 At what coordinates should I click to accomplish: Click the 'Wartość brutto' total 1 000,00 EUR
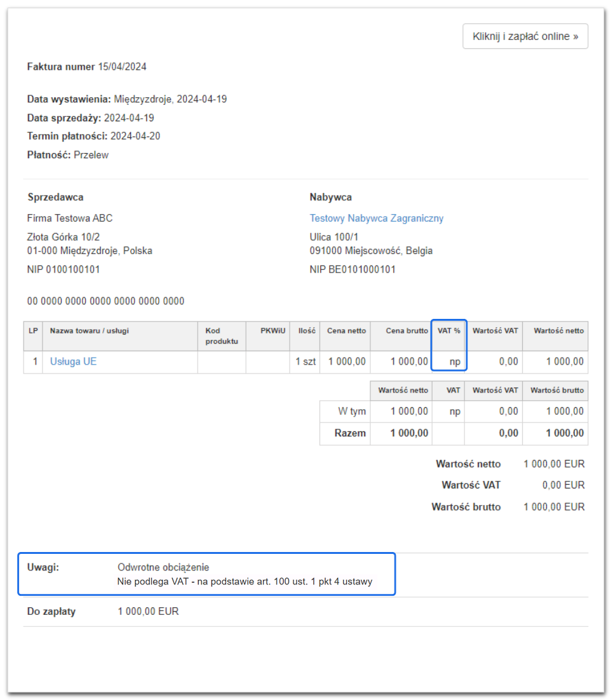554,507
